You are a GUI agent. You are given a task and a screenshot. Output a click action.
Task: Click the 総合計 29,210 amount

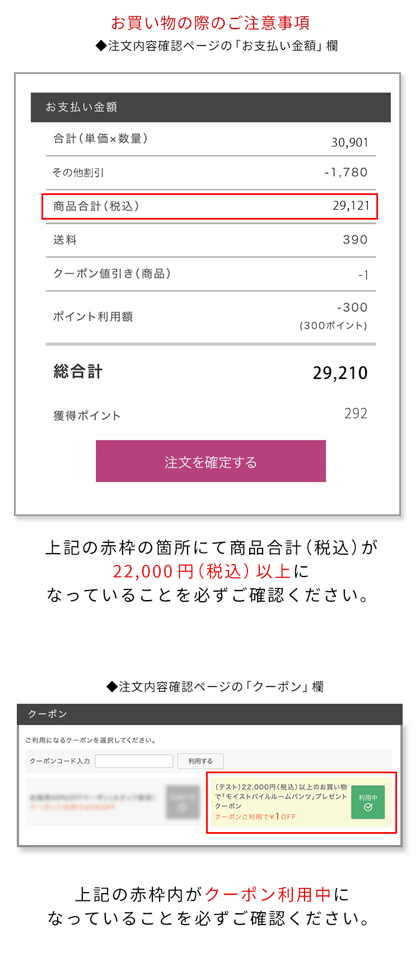click(340, 373)
